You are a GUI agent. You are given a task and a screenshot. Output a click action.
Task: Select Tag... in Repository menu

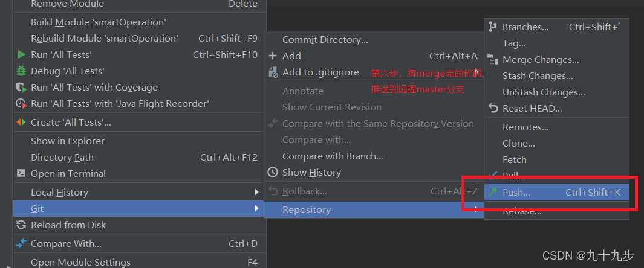pyautogui.click(x=556, y=43)
